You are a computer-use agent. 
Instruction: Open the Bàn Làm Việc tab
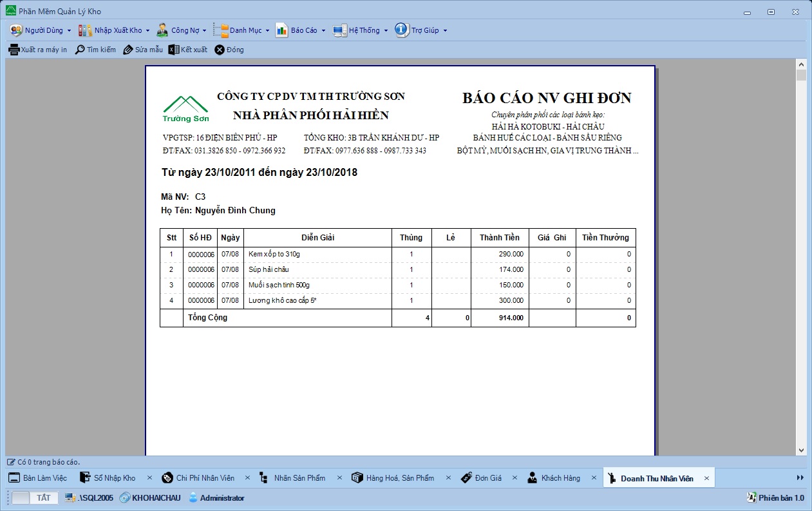44,478
